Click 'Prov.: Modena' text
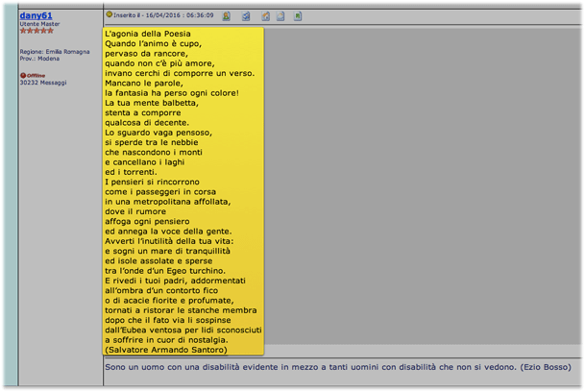The height and width of the screenshot is (392, 585). coord(39,59)
